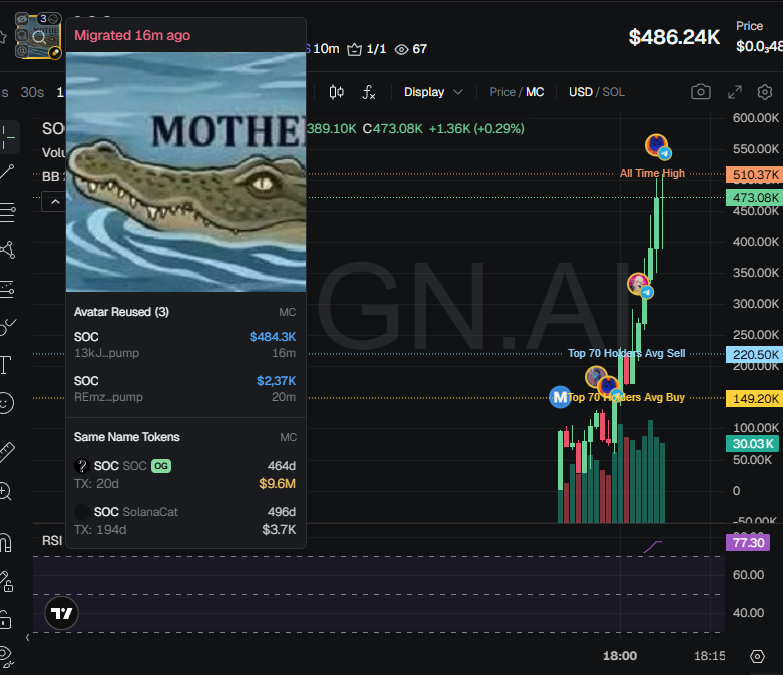
Task: Collapse the indicator legend chevron
Action: point(54,202)
